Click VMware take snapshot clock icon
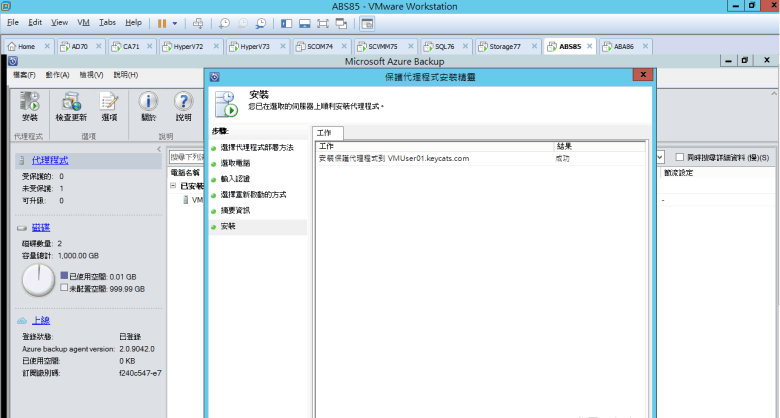780x418 pixels. [224, 22]
